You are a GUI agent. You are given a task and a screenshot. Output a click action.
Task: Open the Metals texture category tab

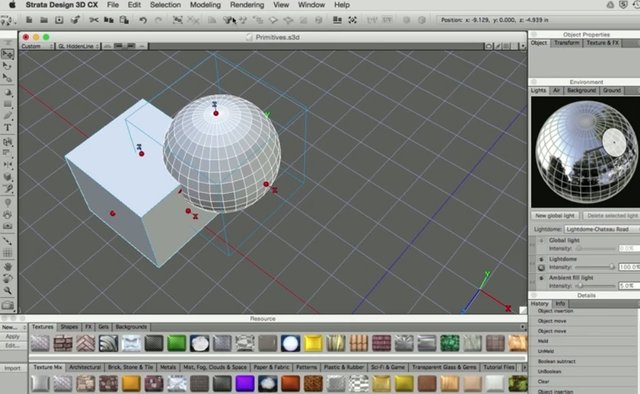(168, 367)
